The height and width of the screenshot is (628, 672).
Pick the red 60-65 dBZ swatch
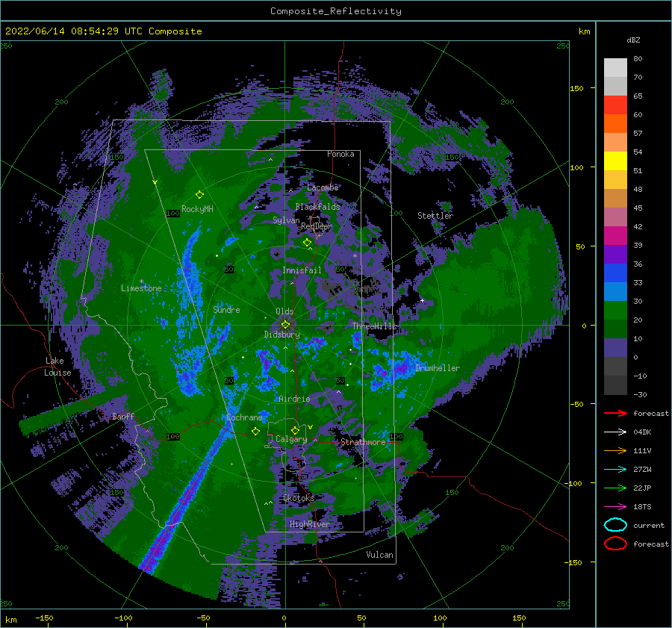[x=615, y=105]
